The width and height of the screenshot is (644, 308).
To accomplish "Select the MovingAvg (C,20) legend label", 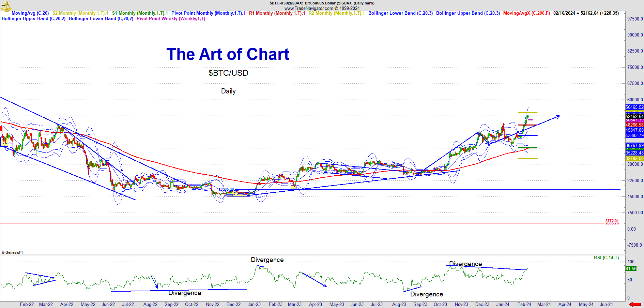I will [x=30, y=13].
